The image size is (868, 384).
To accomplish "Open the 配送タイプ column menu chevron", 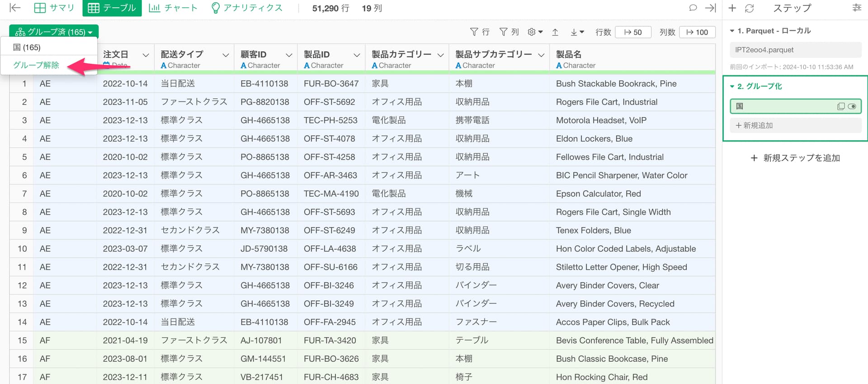I will (x=226, y=55).
